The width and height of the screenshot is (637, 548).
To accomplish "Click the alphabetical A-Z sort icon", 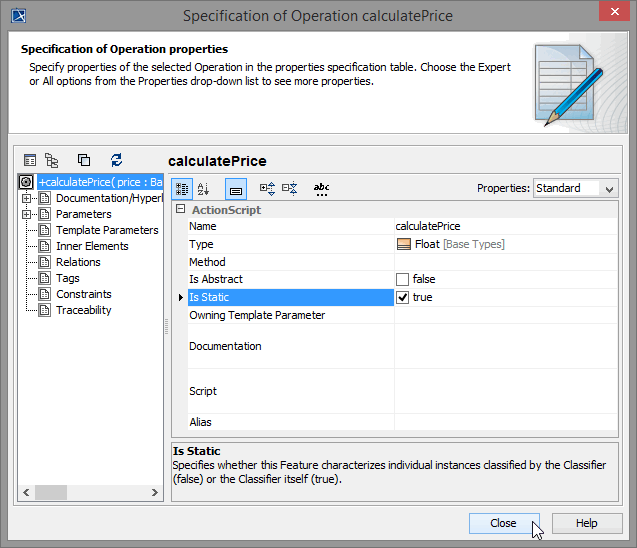I will click(204, 188).
